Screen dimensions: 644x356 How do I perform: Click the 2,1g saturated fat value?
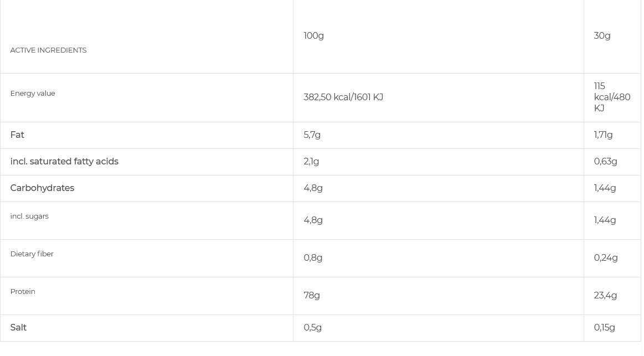311,162
